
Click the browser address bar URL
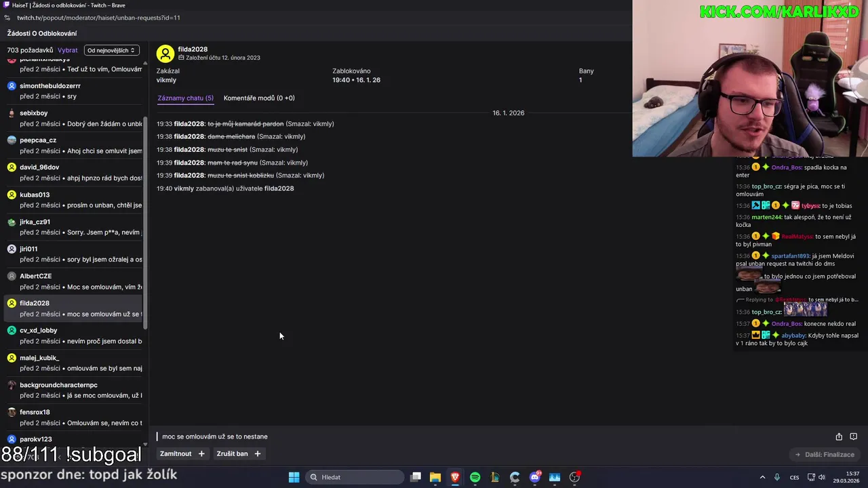click(x=98, y=18)
